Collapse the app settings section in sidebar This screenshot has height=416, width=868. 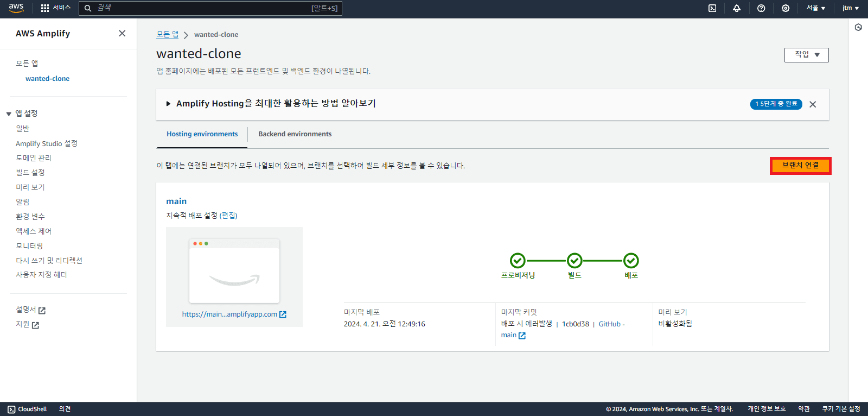pyautogui.click(x=9, y=114)
